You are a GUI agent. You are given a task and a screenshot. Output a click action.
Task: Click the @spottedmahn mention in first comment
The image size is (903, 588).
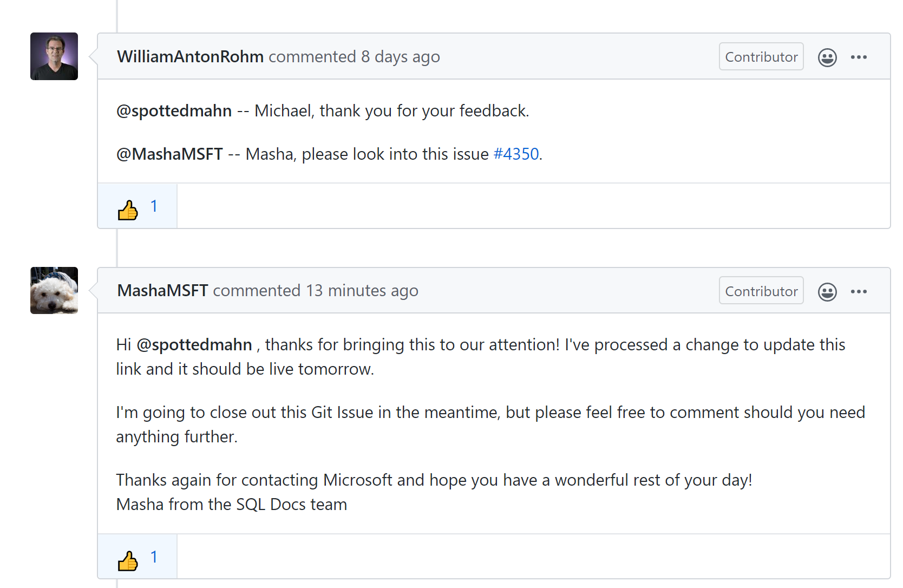(174, 110)
